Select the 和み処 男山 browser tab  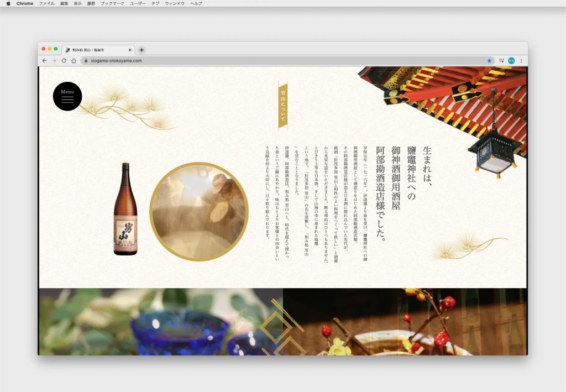(x=94, y=50)
